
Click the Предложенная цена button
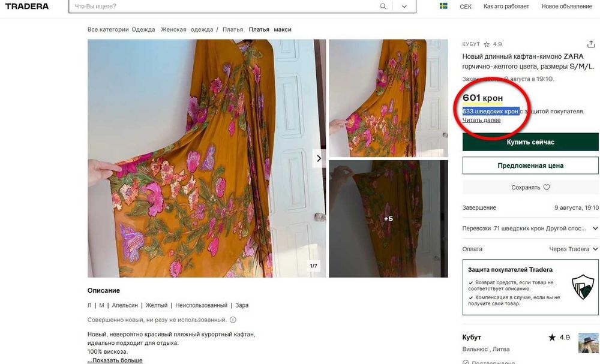(x=530, y=166)
